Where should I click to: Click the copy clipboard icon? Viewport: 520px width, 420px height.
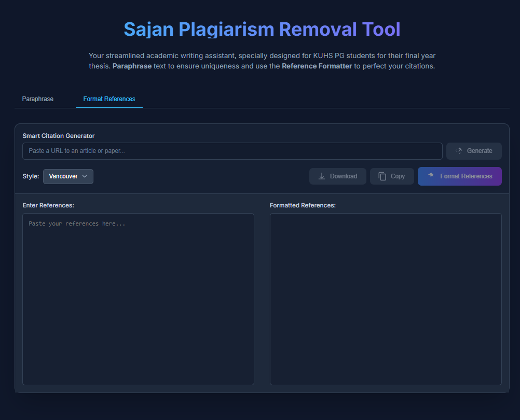382,176
